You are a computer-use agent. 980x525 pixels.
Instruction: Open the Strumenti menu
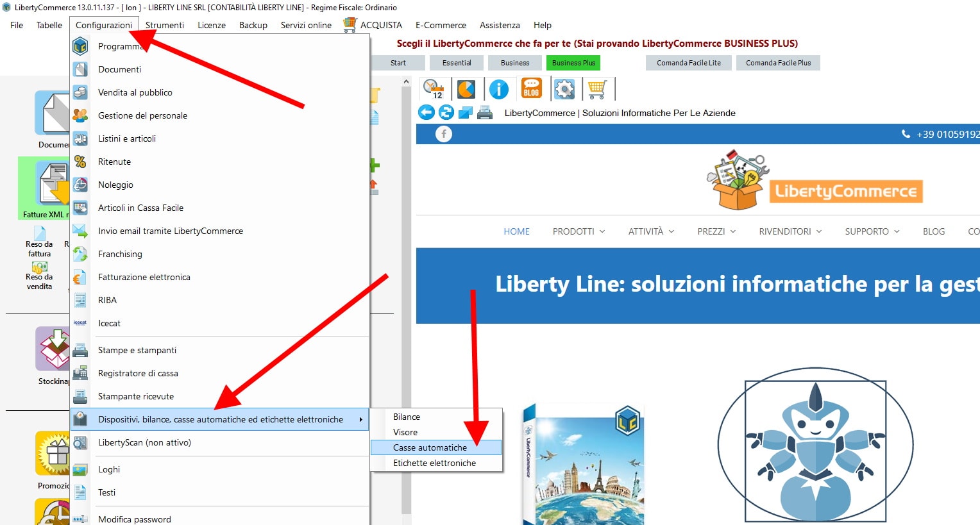165,25
